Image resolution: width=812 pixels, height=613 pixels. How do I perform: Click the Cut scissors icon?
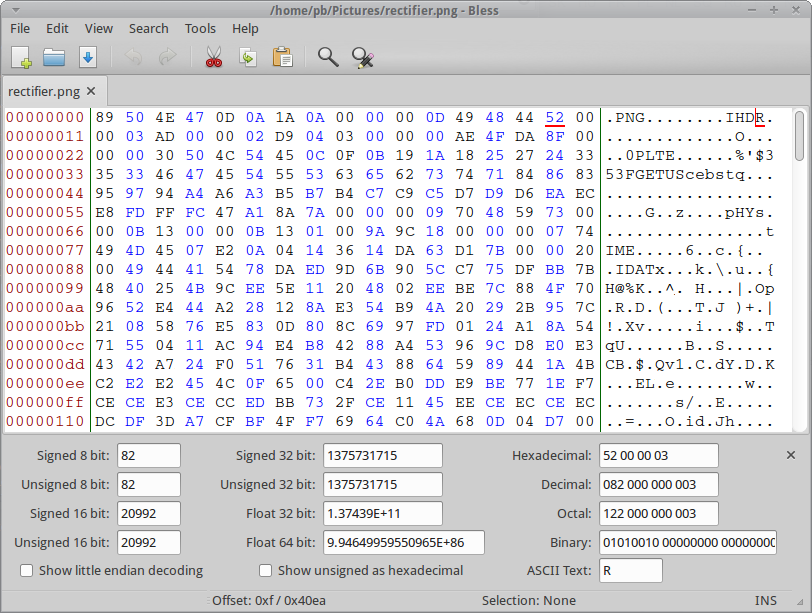point(213,57)
